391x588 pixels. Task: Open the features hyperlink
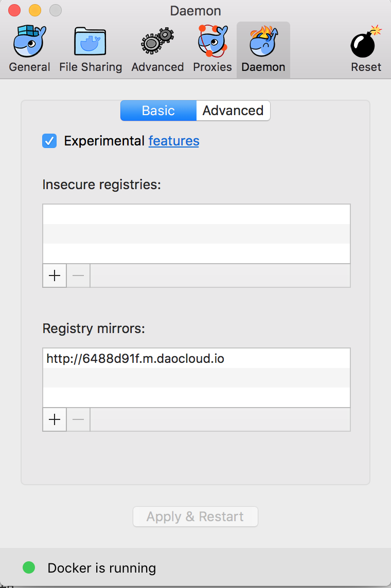point(174,141)
